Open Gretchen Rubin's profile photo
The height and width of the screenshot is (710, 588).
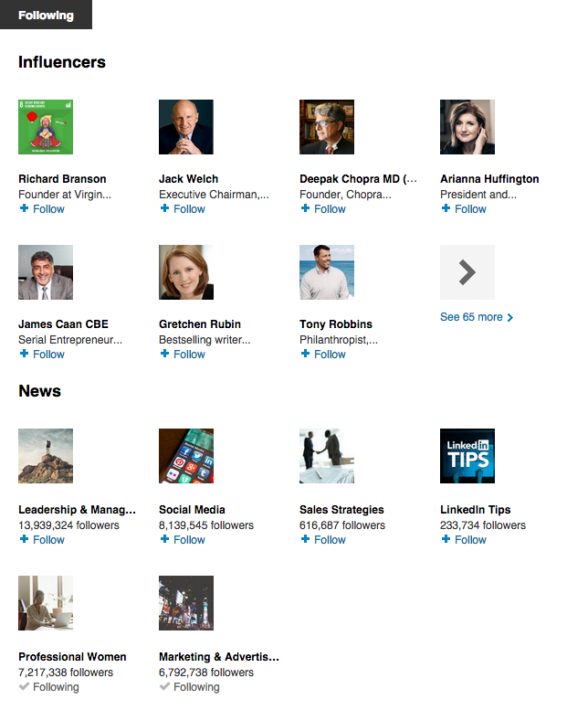point(186,272)
